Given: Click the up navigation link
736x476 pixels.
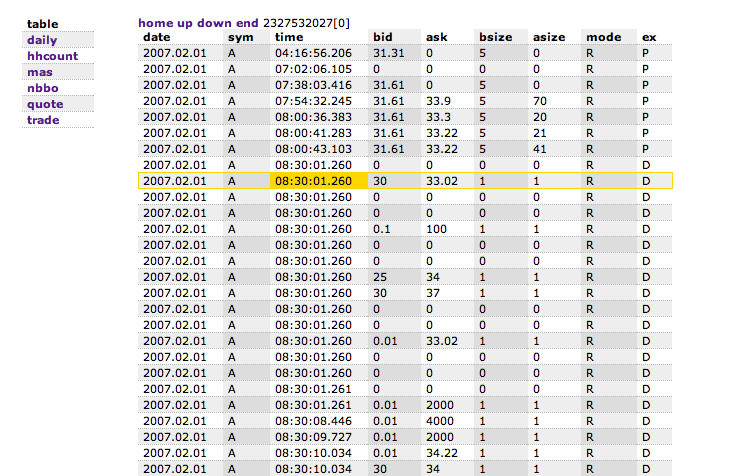Looking at the screenshot, I should pyautogui.click(x=184, y=23).
